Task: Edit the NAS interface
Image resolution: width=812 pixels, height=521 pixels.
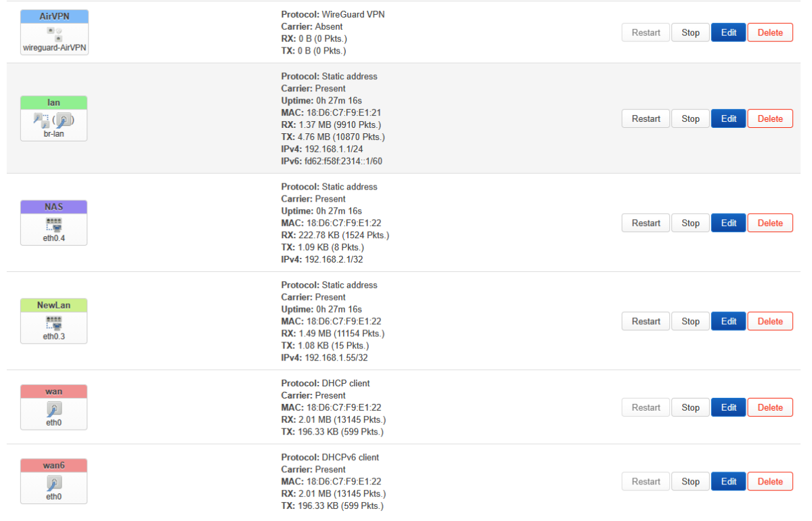Action: 729,223
